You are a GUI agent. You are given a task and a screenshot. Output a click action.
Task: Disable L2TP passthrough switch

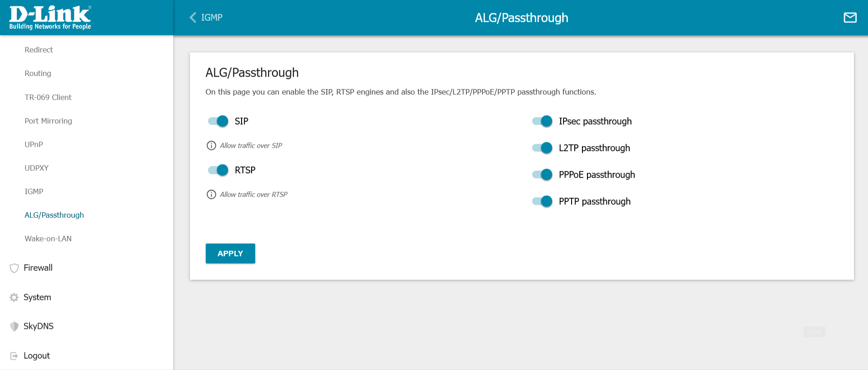(x=542, y=148)
